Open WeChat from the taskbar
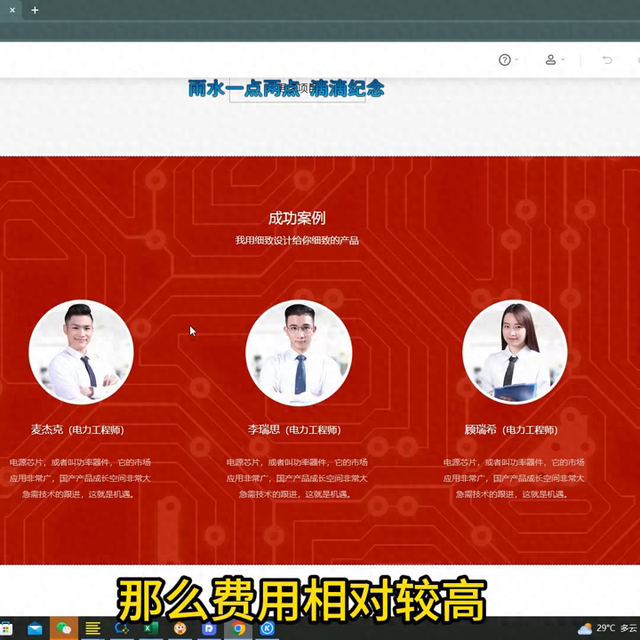This screenshot has height=640, width=640. pos(64,628)
